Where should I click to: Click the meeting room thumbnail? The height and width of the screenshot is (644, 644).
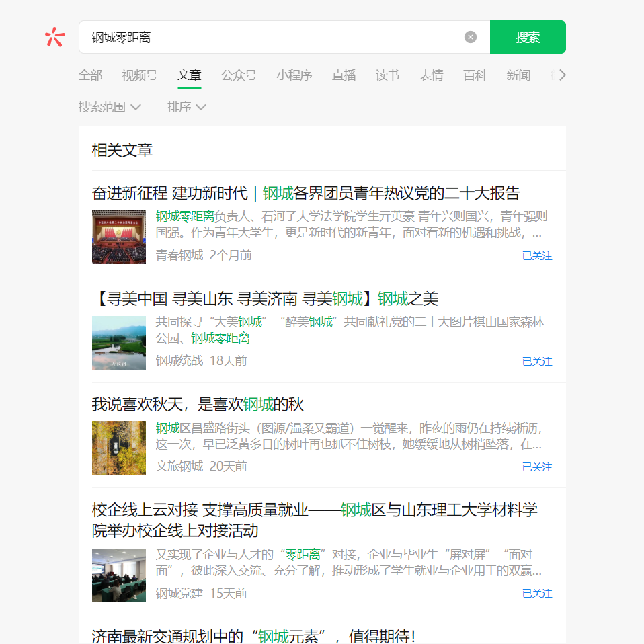tap(119, 575)
